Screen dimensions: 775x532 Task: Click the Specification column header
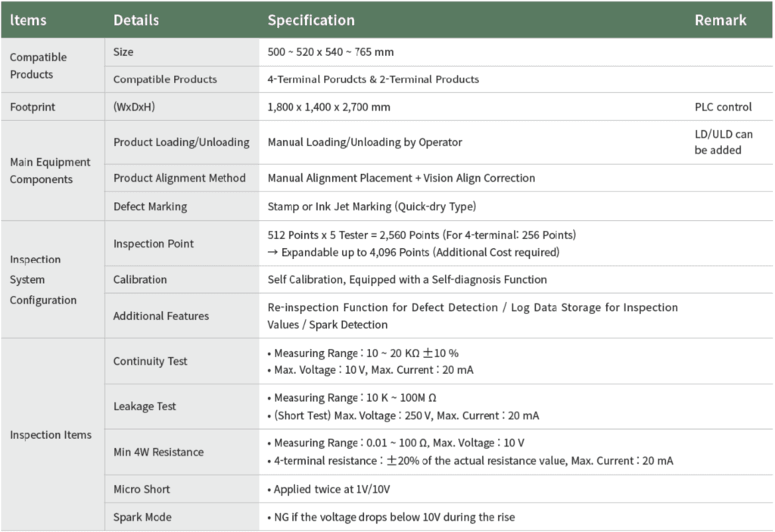tap(311, 20)
